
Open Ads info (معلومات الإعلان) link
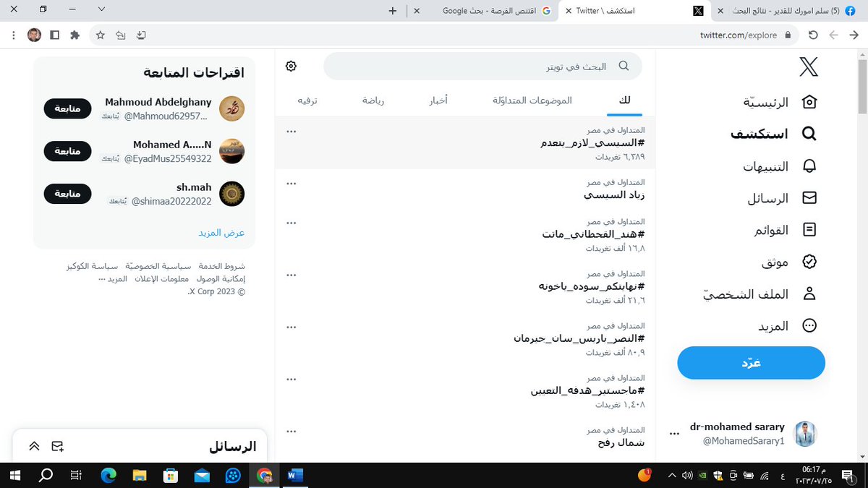[162, 279]
